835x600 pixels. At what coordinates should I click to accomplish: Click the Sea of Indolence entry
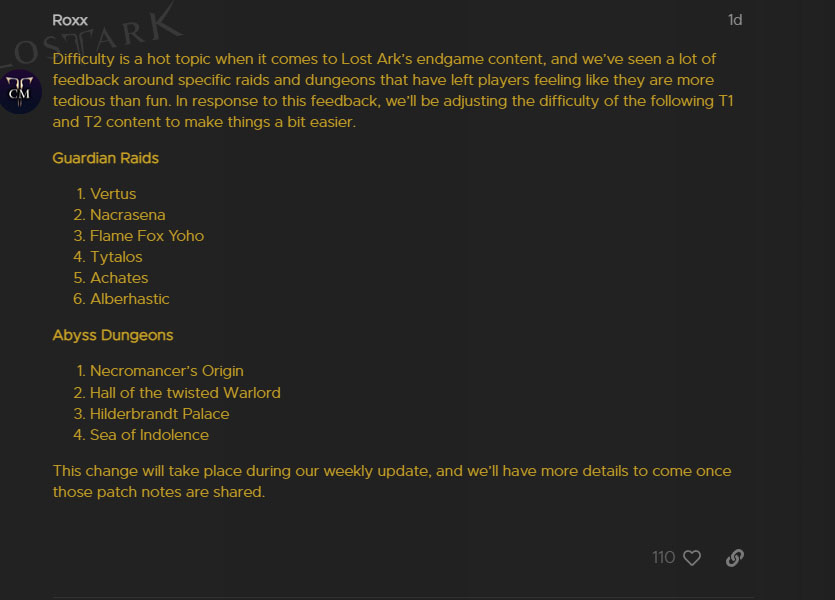coord(149,435)
